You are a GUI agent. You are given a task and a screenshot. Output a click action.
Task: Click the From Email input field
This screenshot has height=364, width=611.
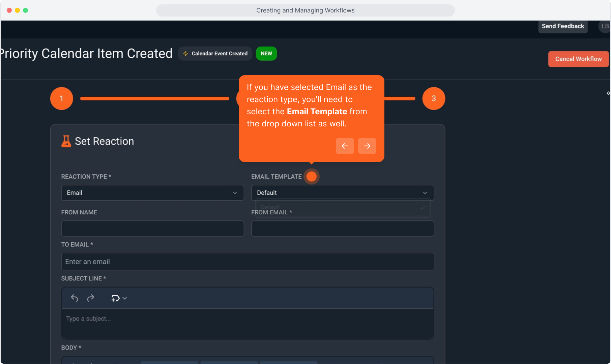(x=343, y=229)
